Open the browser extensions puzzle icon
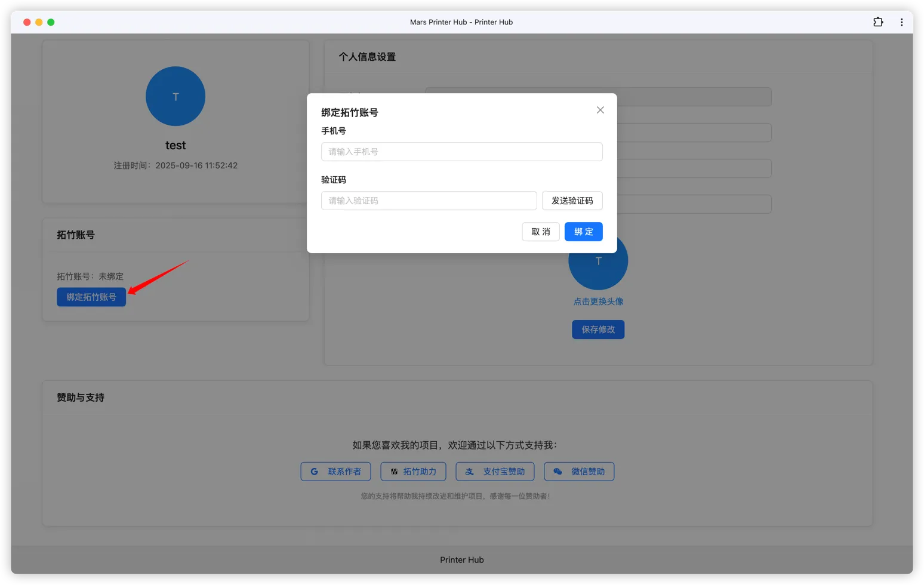 click(x=878, y=22)
